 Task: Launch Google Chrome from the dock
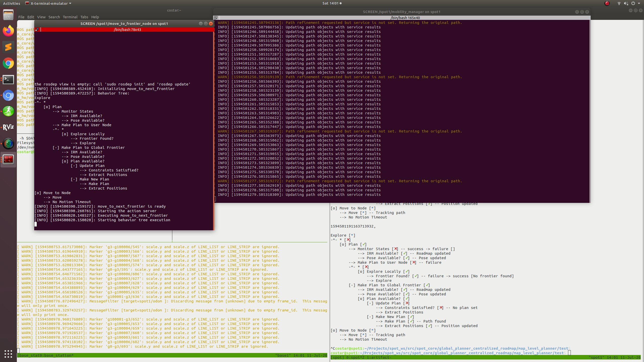coord(8,63)
